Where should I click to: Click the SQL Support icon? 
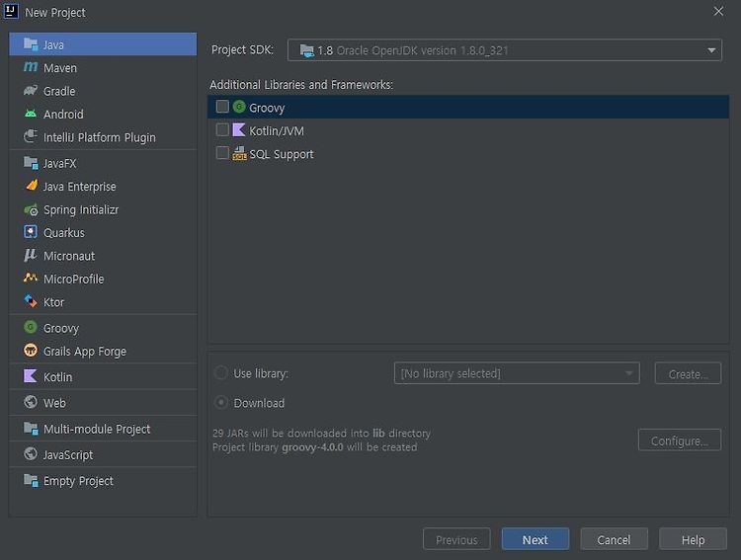pos(240,153)
